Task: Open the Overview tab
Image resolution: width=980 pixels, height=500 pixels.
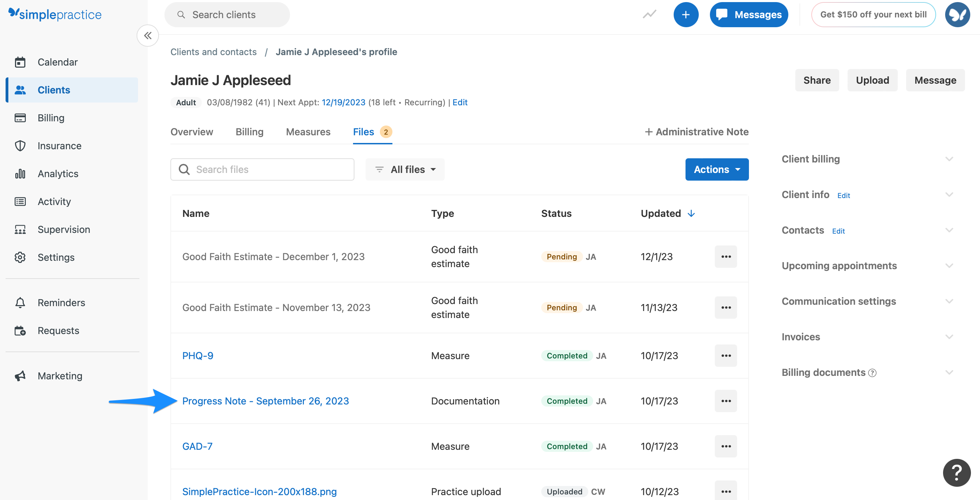Action: point(192,132)
